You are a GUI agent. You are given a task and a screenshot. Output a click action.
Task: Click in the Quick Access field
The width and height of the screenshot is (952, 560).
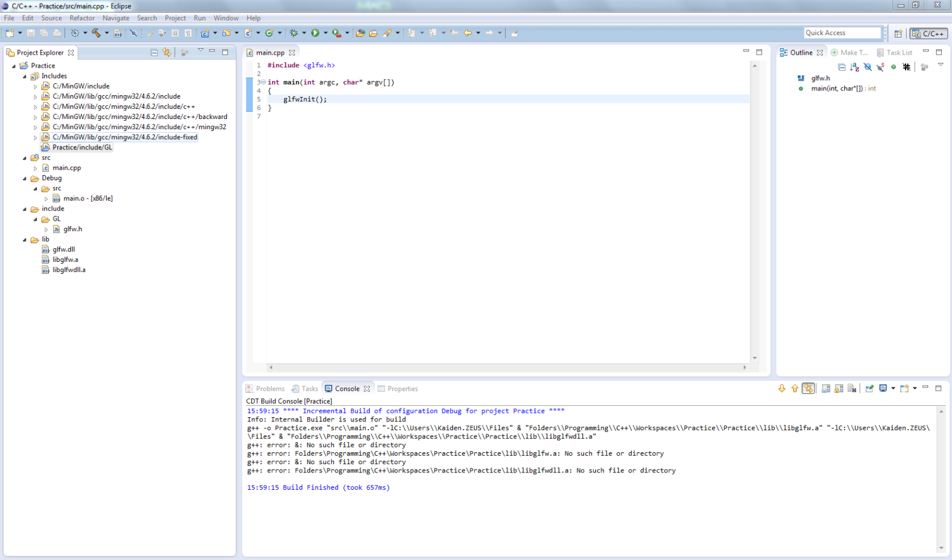point(842,33)
